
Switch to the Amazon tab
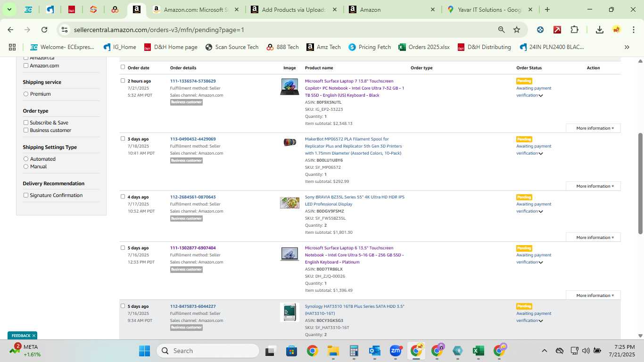392,9
